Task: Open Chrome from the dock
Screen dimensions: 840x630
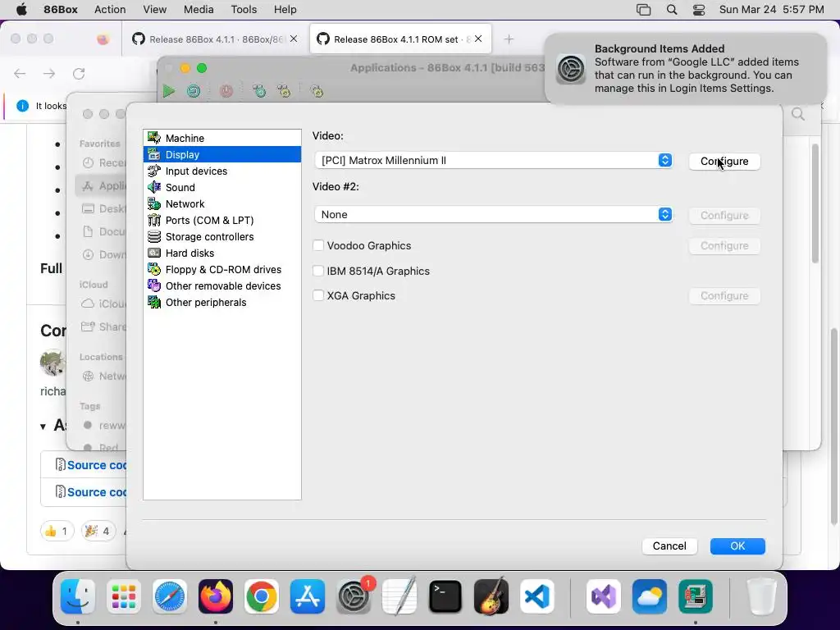Action: 262,596
